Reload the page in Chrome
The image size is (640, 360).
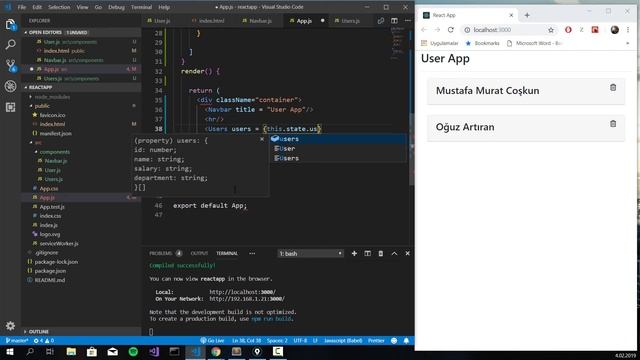click(451, 30)
